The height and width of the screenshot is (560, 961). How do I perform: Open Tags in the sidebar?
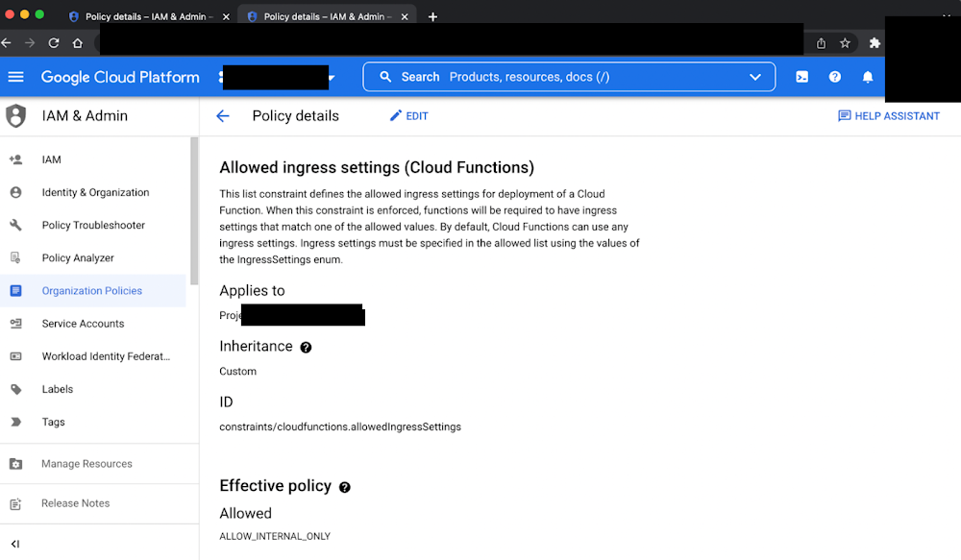pyautogui.click(x=93, y=422)
